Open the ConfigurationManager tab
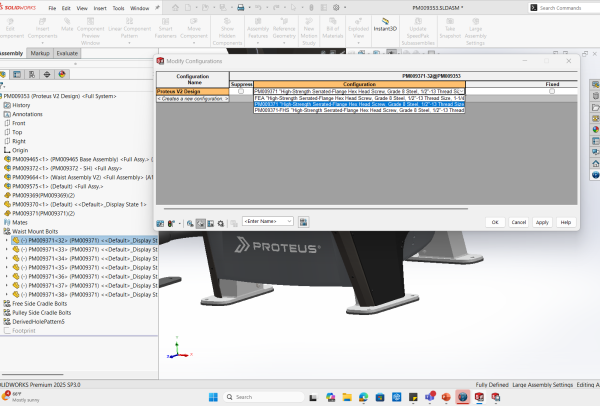Screen dimensions: 600x406 tap(32, 74)
